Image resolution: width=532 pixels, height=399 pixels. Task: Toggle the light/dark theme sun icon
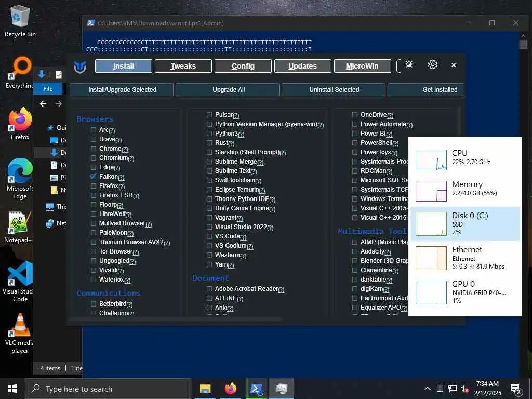[x=409, y=64]
